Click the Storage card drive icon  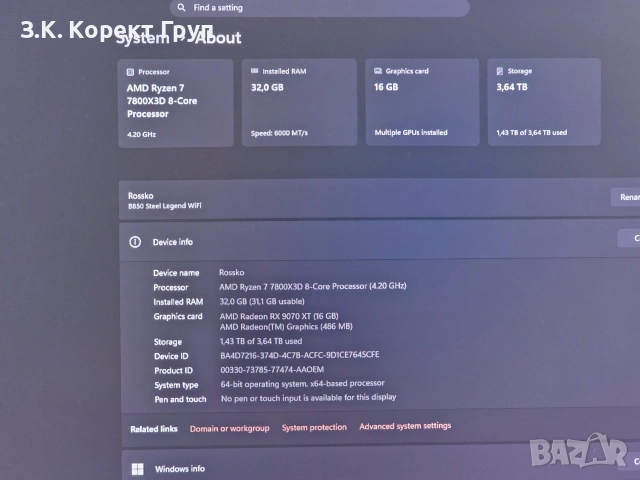pyautogui.click(x=500, y=71)
